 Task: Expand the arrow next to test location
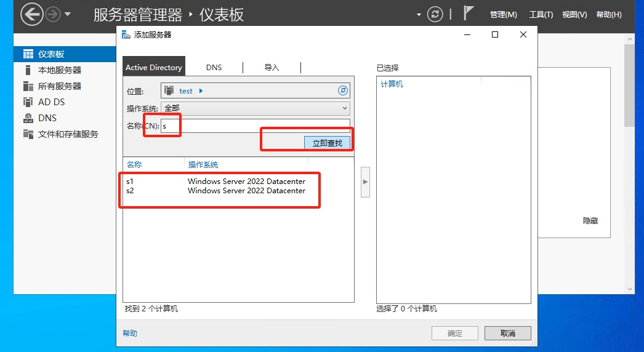[201, 91]
